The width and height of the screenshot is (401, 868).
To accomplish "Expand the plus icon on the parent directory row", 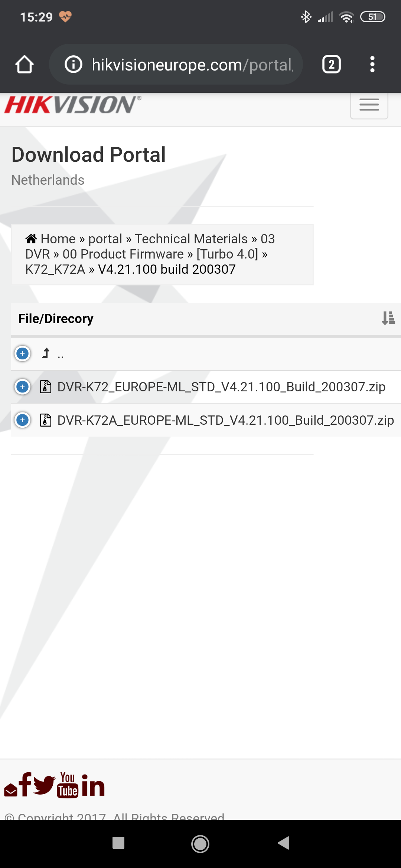I will [22, 354].
